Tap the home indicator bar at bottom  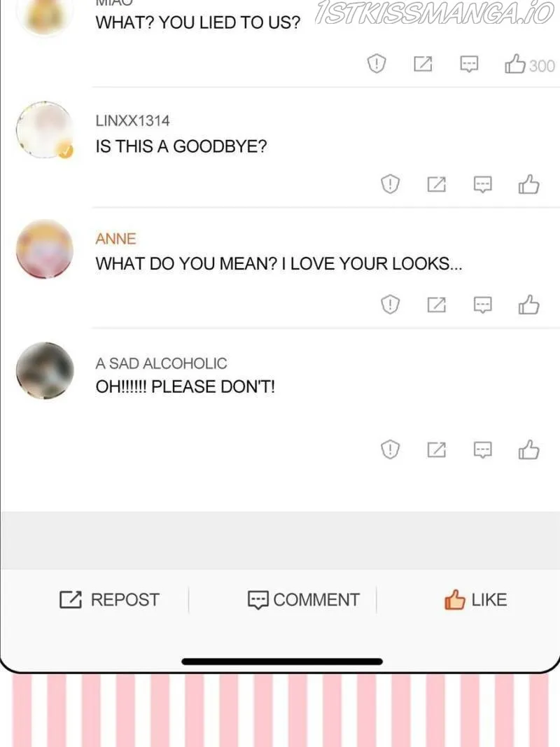[x=282, y=662]
